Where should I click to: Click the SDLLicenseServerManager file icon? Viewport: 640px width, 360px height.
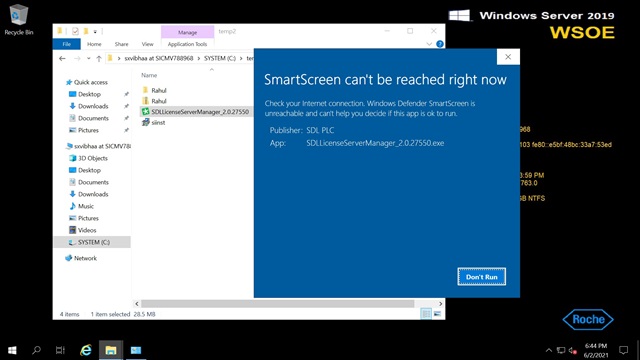click(145, 111)
